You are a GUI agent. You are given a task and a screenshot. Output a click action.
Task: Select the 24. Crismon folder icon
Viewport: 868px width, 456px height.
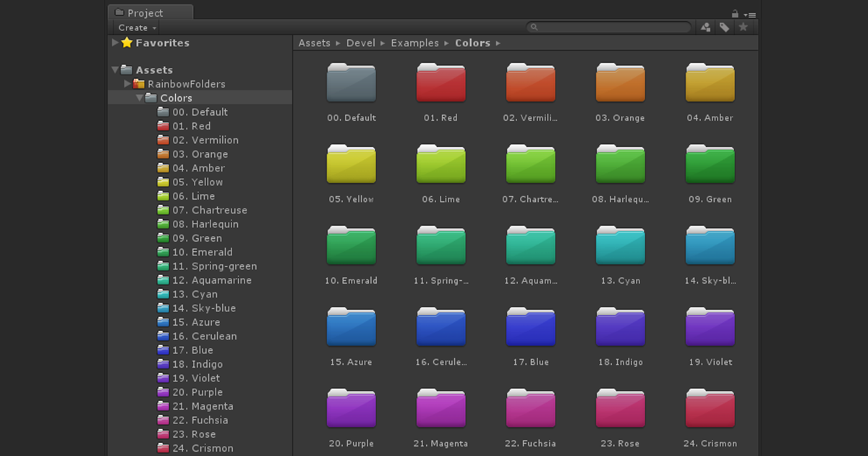[710, 408]
